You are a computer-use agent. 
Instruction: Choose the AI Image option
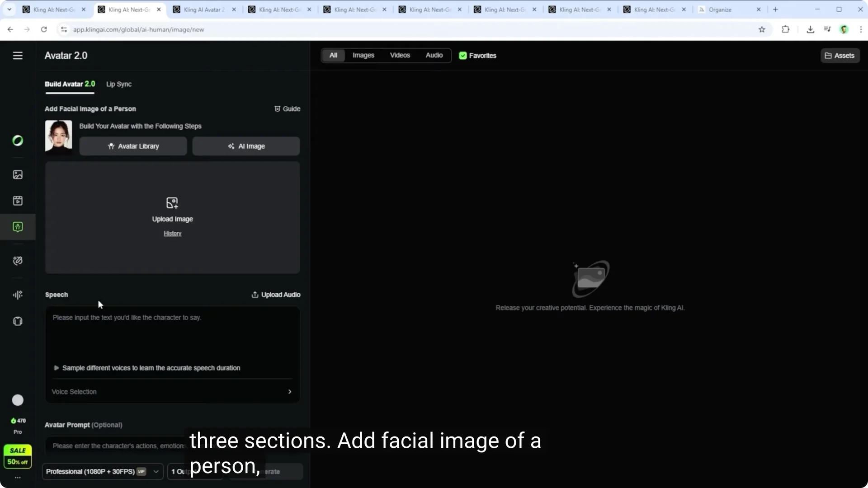(x=246, y=146)
